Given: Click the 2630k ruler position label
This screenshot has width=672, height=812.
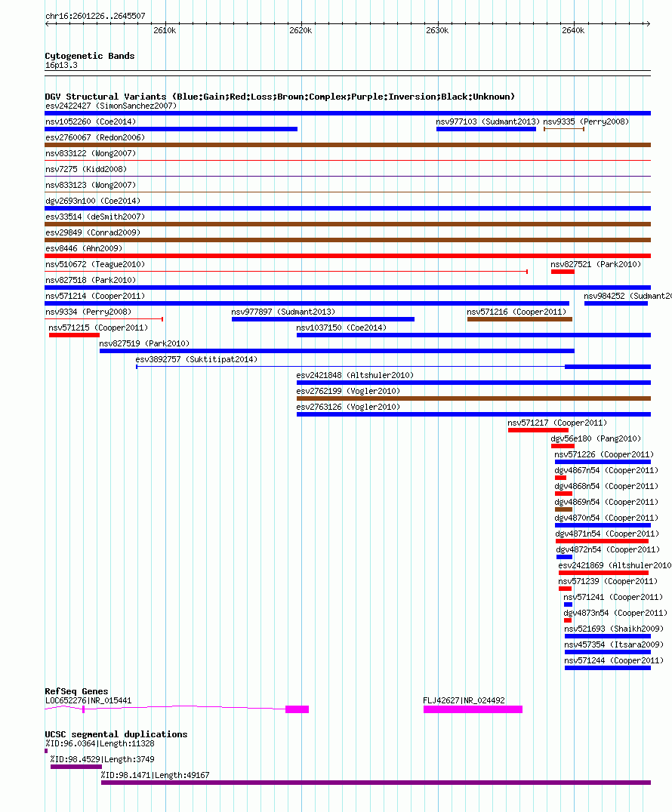Looking at the screenshot, I should tap(437, 30).
